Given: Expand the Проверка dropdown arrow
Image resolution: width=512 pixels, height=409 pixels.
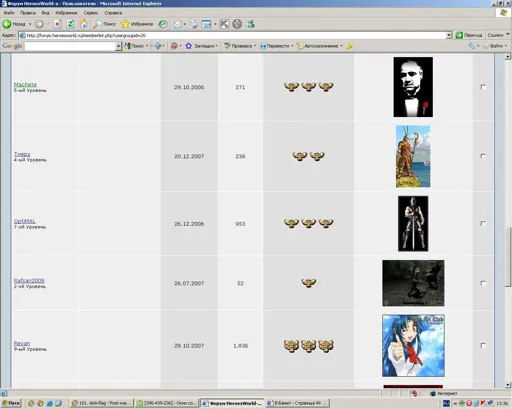Looking at the screenshot, I should point(255,46).
